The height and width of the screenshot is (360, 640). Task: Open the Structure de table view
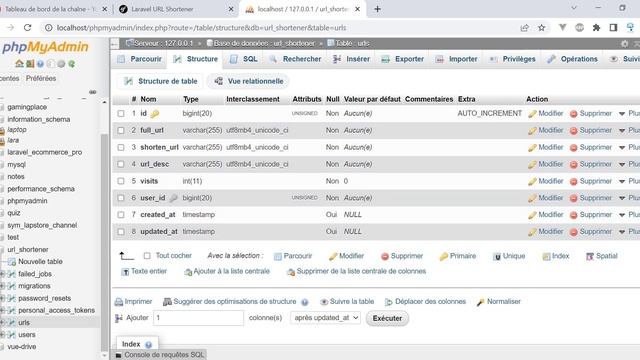tap(161, 81)
